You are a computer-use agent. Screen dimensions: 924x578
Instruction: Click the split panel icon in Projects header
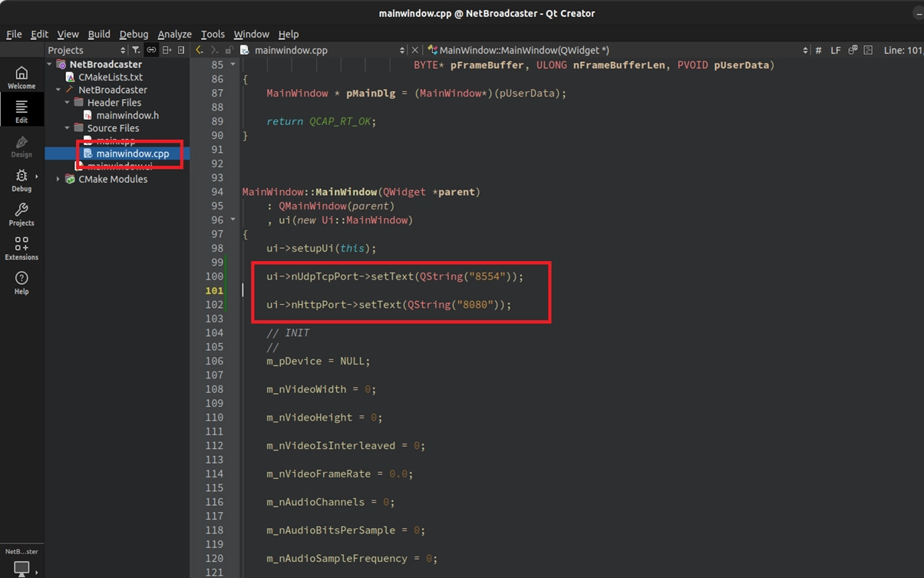[x=167, y=50]
